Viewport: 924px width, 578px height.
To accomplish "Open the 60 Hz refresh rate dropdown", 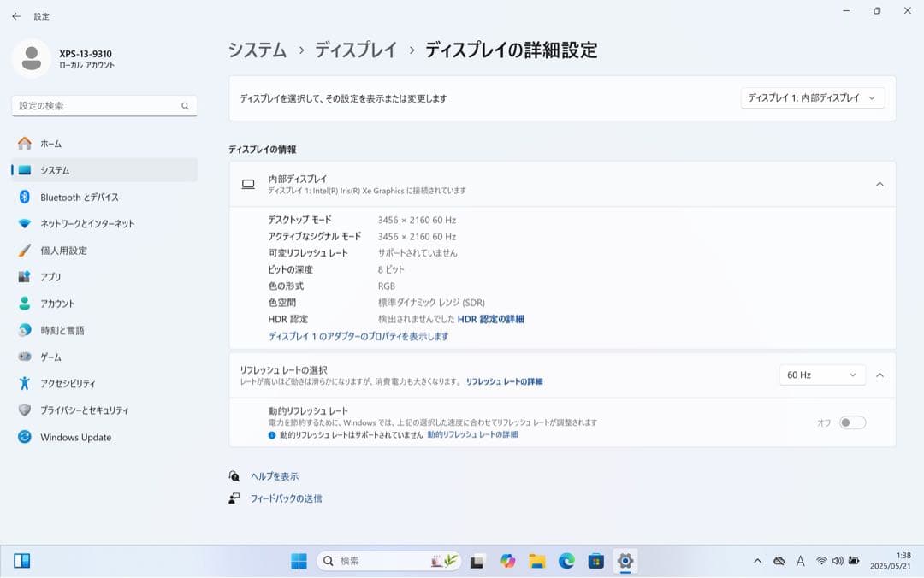I will [x=822, y=375].
